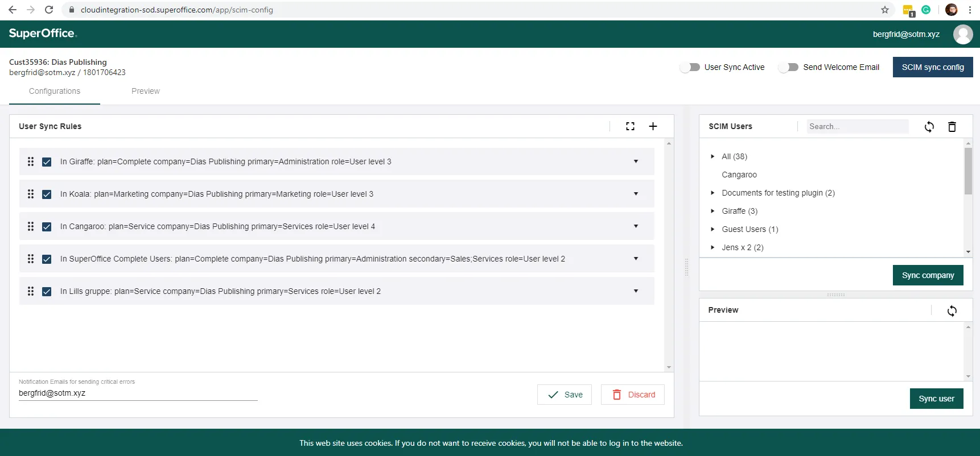
Task: Switch to the Preview tab
Action: pos(145,91)
